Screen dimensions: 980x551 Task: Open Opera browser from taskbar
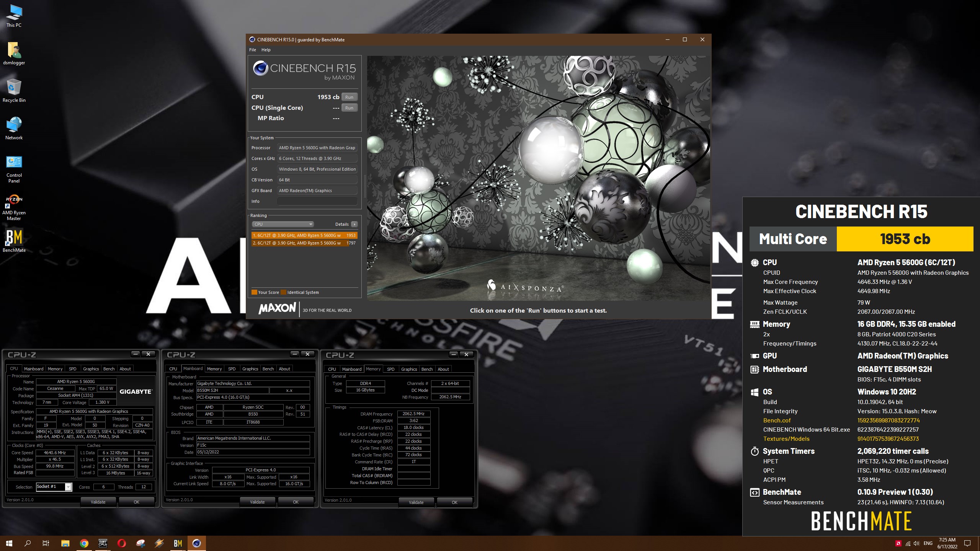pyautogui.click(x=121, y=543)
